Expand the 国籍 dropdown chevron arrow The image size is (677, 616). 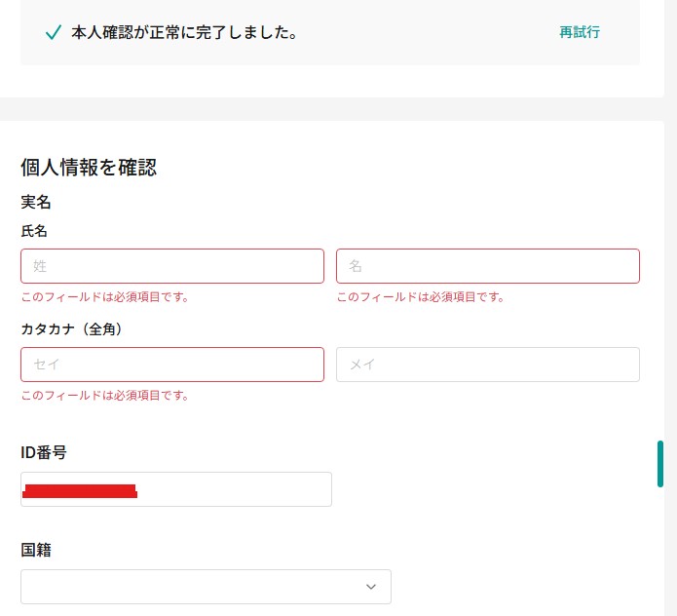370,587
